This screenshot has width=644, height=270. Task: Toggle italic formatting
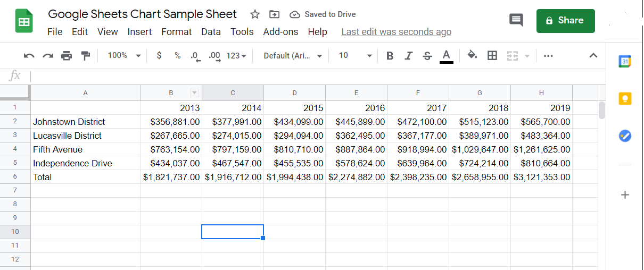pyautogui.click(x=408, y=55)
